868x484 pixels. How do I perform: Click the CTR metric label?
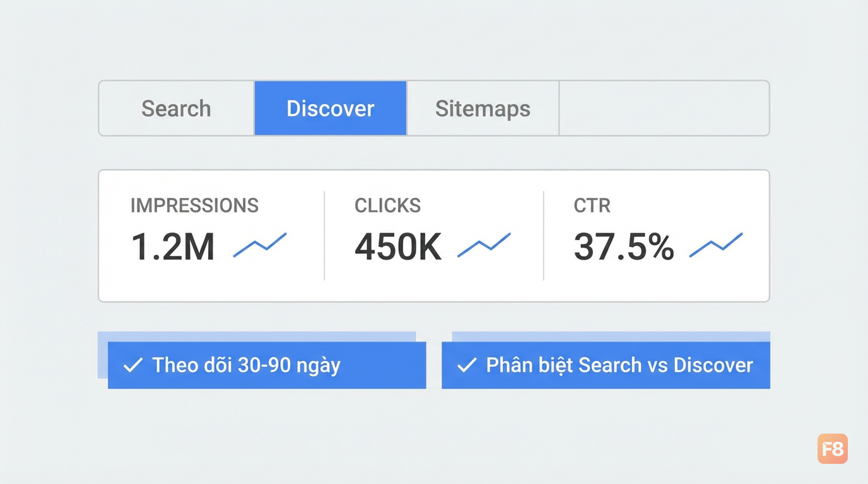click(592, 205)
